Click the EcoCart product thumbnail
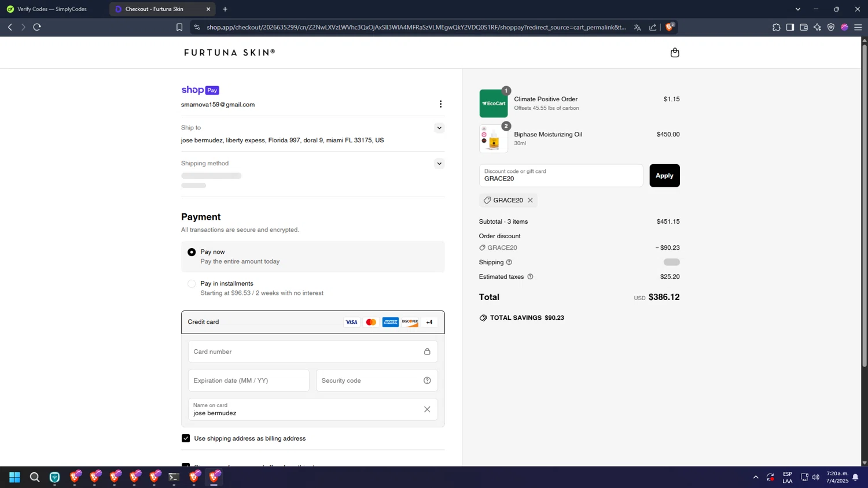 [493, 103]
